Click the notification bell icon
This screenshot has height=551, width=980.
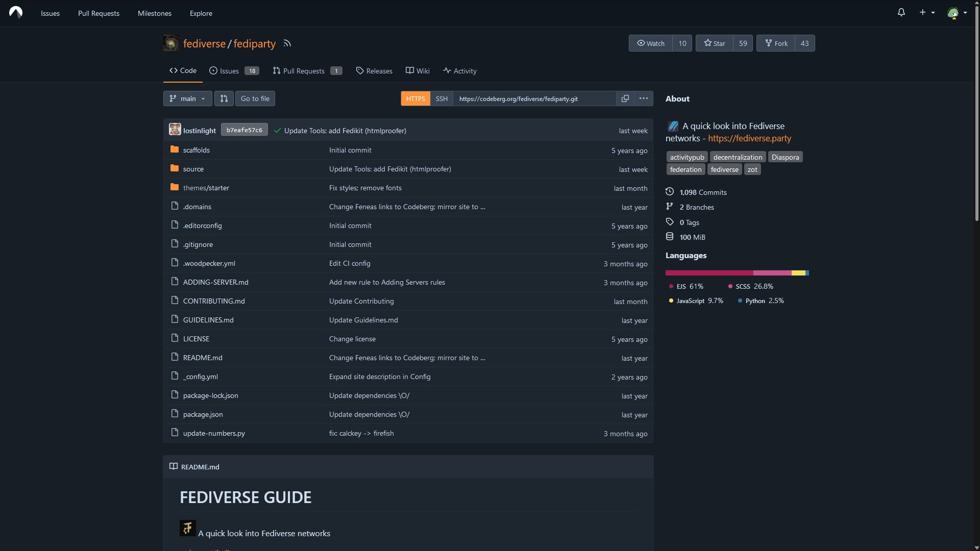[901, 12]
